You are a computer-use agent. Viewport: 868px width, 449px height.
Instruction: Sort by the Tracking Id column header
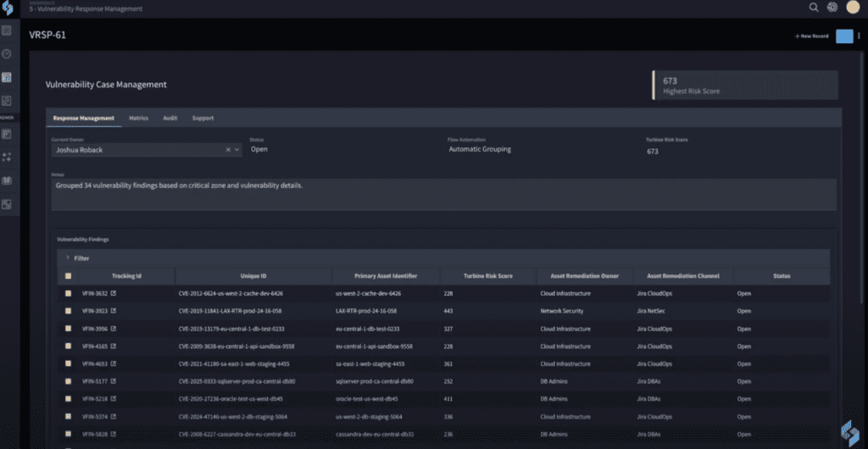[x=127, y=276]
